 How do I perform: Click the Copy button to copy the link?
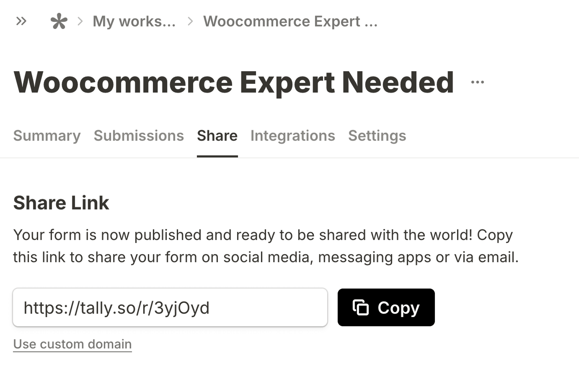pyautogui.click(x=386, y=307)
